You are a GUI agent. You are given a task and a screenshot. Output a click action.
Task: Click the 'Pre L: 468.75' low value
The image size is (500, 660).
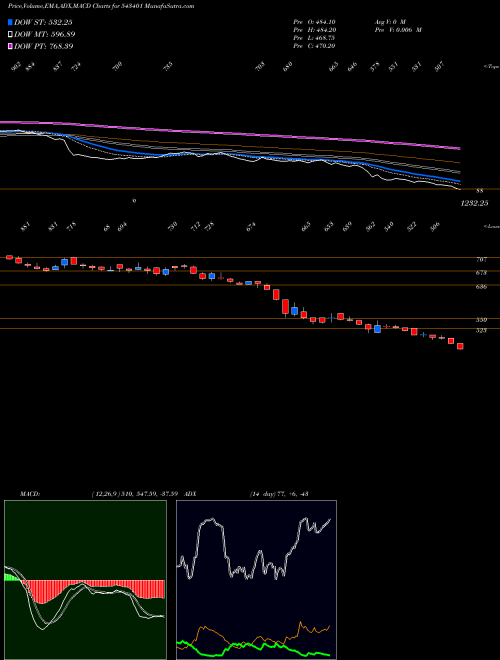[314, 38]
